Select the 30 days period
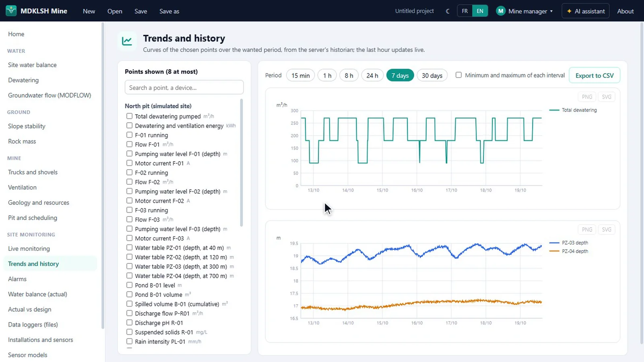Image resolution: width=644 pixels, height=362 pixels. pos(432,75)
